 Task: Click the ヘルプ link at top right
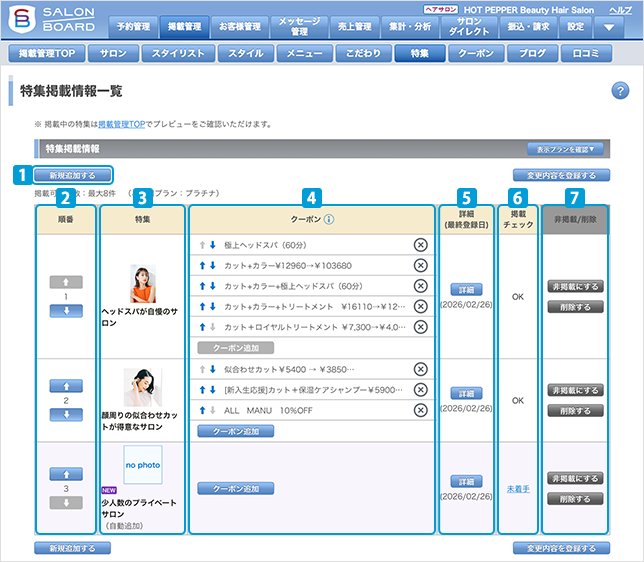(x=620, y=10)
